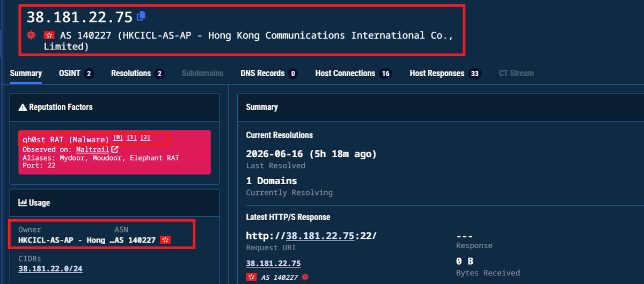Click the 'Port: 22' text
Viewport: 644px width, 284px height.
pos(40,166)
